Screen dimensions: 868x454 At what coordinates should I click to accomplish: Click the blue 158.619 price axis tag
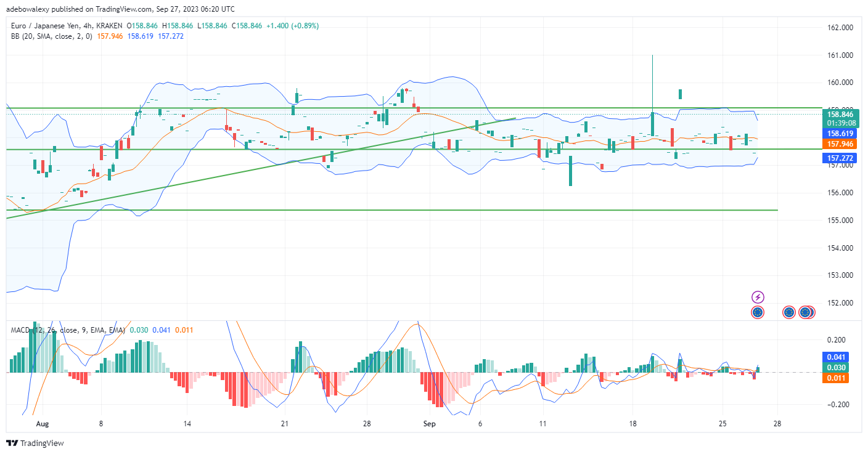840,133
